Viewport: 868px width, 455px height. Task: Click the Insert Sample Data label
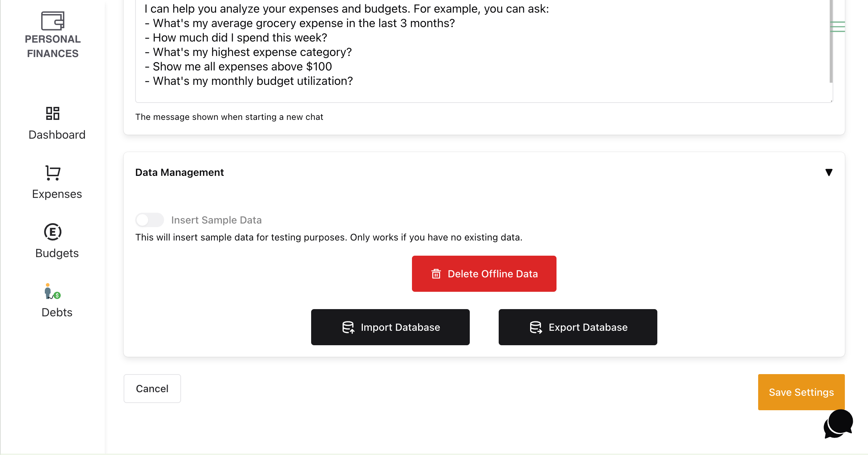(216, 220)
